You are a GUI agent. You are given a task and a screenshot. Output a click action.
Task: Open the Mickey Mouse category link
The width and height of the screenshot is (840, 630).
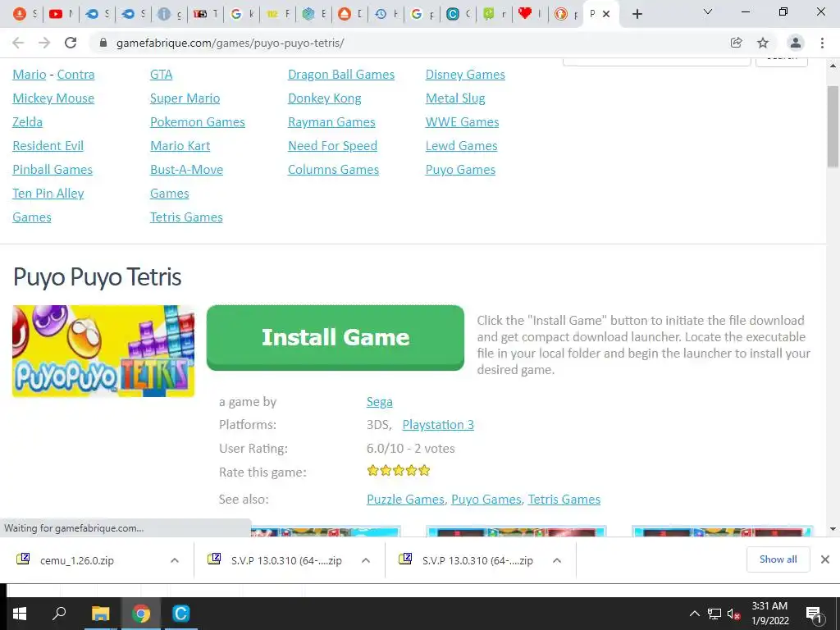click(x=53, y=98)
